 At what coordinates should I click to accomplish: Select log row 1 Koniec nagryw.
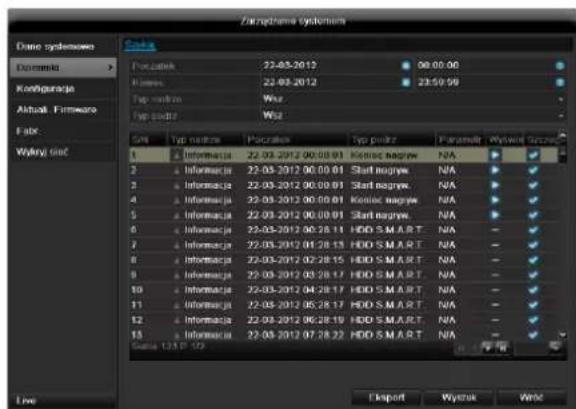(x=343, y=155)
